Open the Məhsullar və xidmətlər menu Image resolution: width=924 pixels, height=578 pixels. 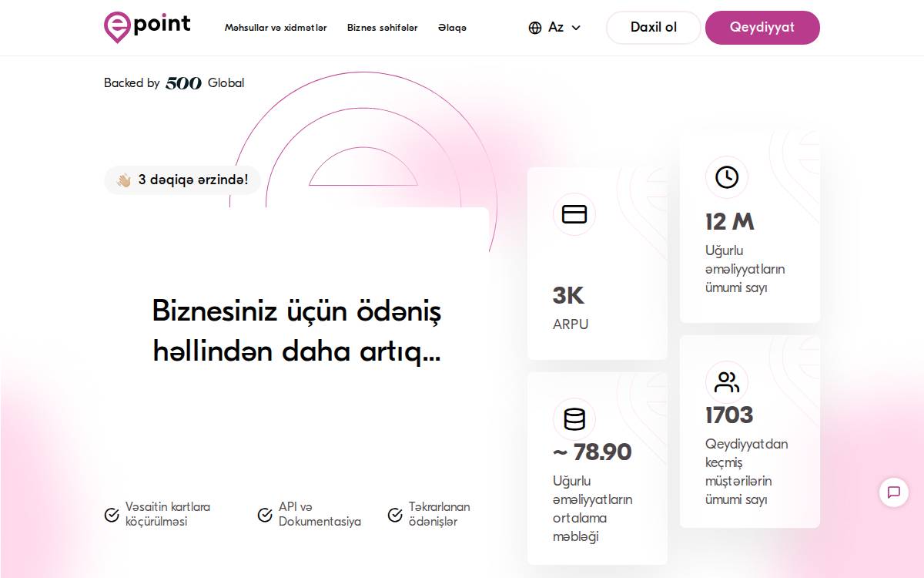(276, 28)
